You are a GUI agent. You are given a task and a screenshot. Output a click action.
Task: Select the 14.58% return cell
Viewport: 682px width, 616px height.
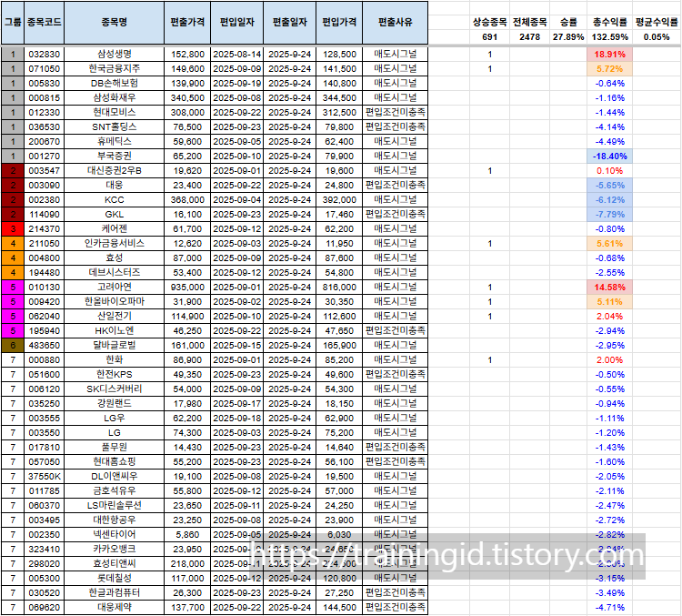[610, 287]
